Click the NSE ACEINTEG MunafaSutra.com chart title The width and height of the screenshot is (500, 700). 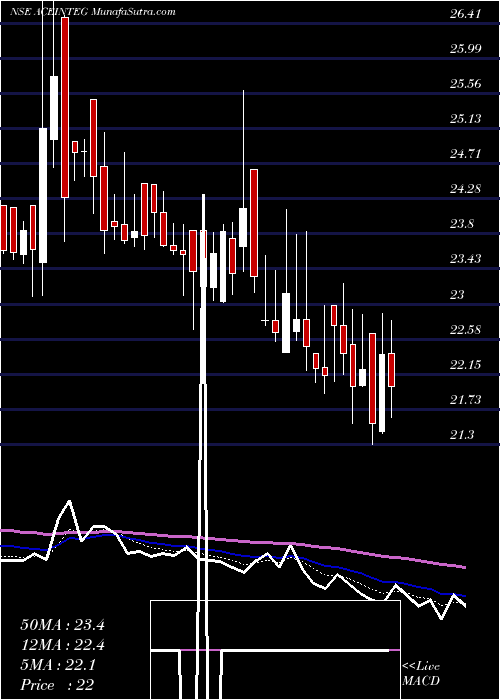click(x=92, y=12)
